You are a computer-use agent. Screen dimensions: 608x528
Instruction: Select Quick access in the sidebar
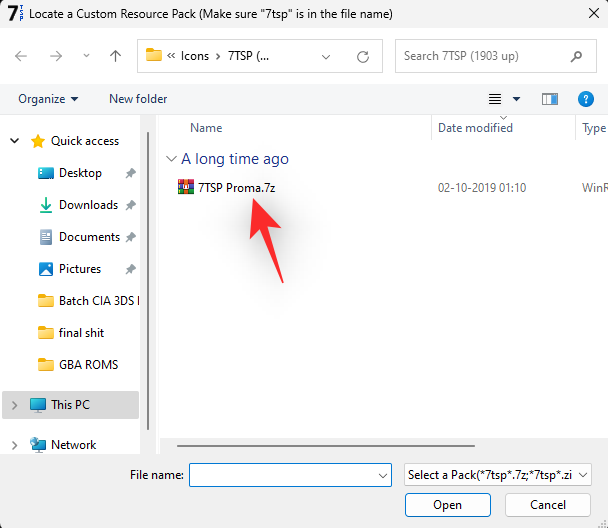coord(85,141)
